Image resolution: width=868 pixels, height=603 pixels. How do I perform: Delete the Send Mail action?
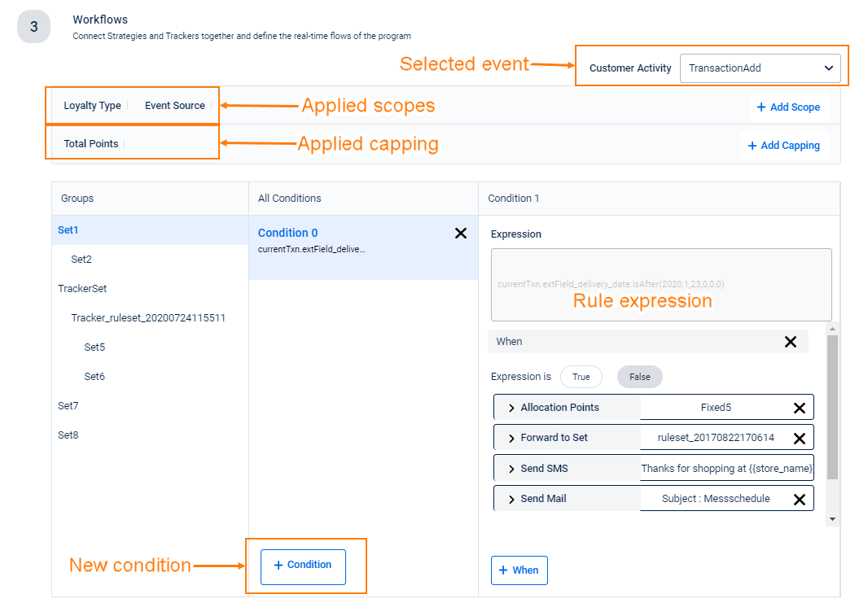coord(798,498)
